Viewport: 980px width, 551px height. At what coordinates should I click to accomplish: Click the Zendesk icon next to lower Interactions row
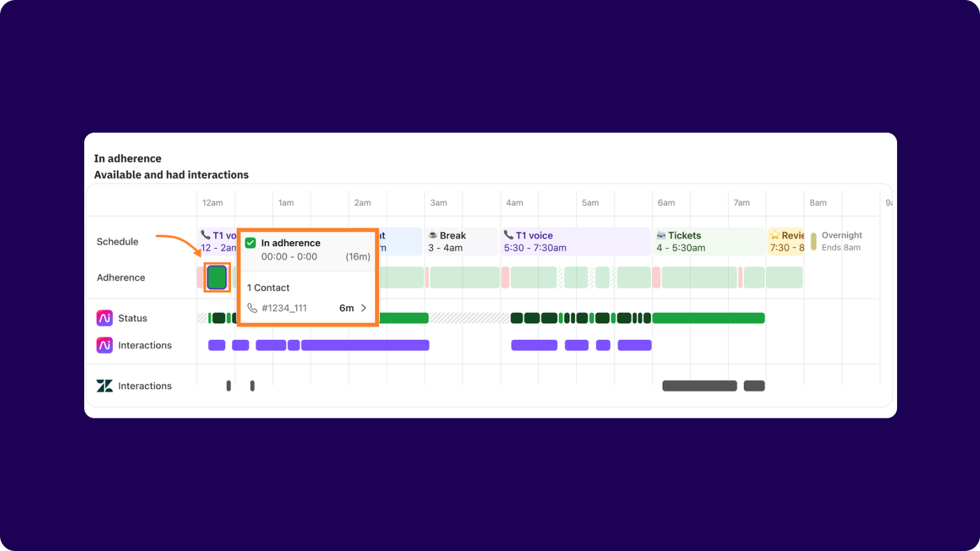pyautogui.click(x=104, y=385)
